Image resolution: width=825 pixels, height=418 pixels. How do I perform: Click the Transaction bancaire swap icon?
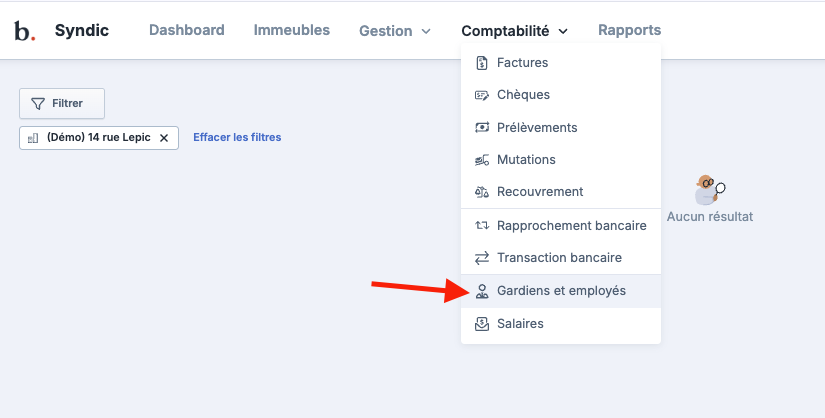[x=481, y=258]
